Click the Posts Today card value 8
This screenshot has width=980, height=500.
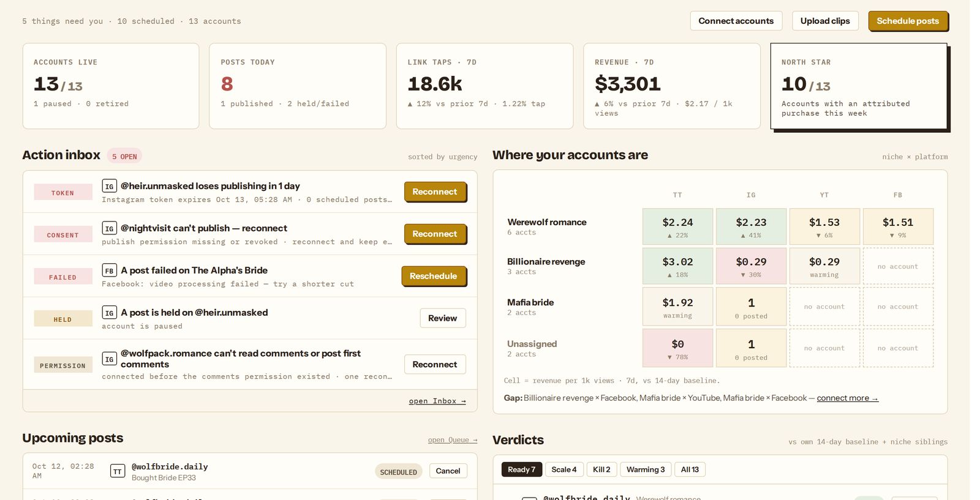(x=227, y=83)
